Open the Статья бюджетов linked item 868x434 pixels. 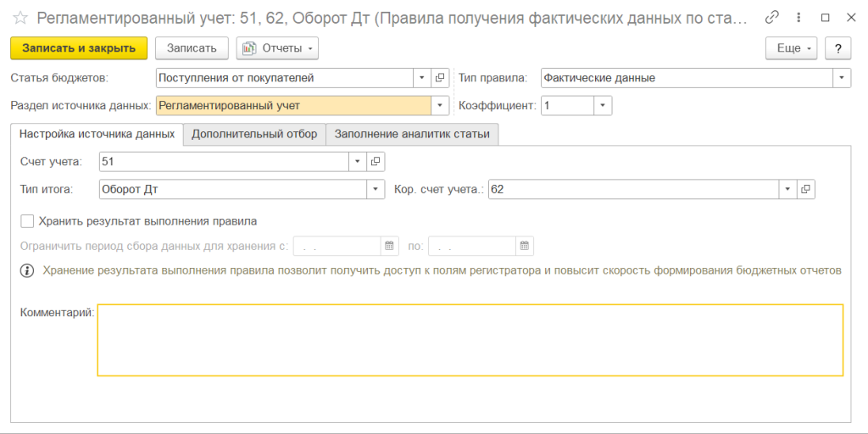[440, 78]
